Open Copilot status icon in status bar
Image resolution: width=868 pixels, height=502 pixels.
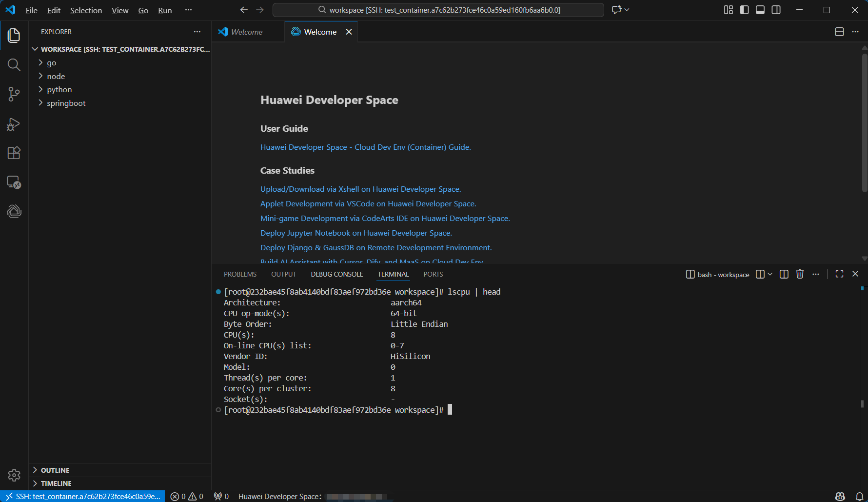pyautogui.click(x=840, y=497)
